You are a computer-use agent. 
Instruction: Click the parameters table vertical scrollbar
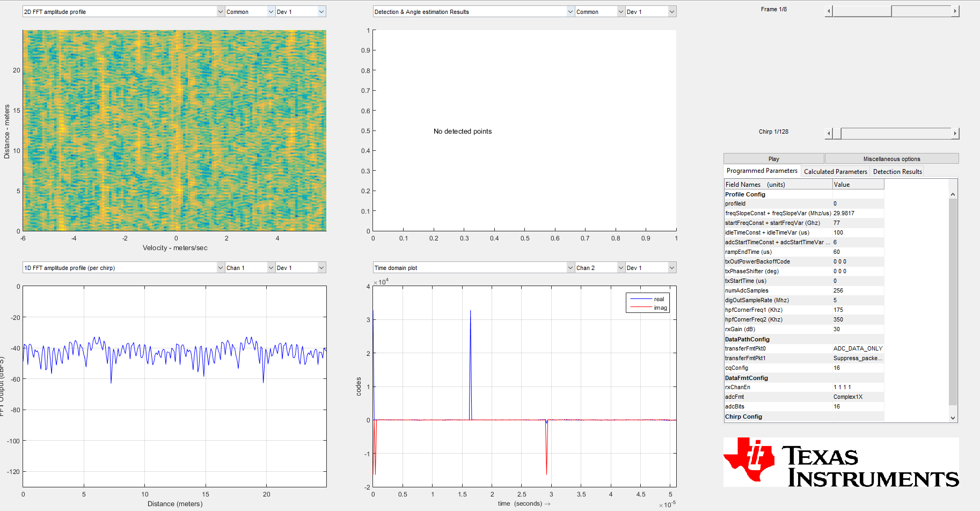point(953,302)
